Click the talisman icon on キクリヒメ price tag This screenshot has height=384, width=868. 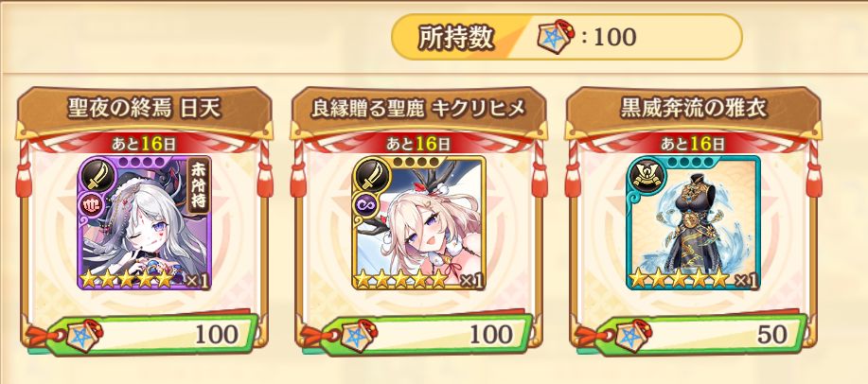click(360, 335)
